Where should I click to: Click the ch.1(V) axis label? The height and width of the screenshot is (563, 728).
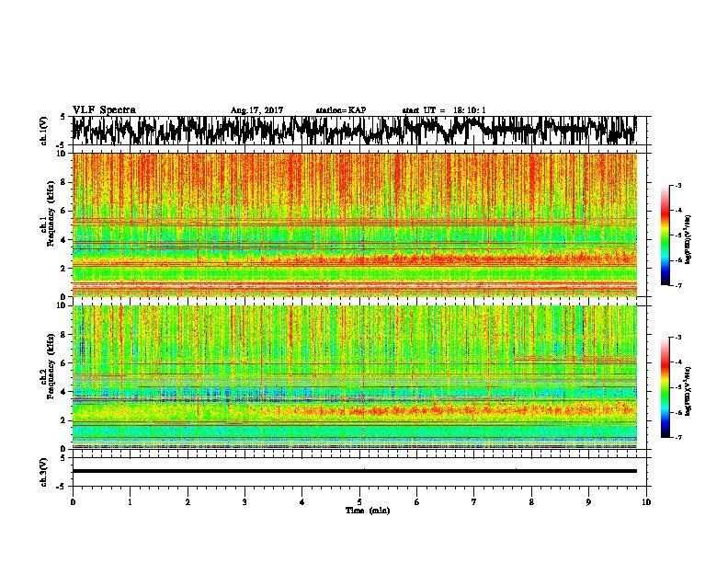(x=43, y=131)
